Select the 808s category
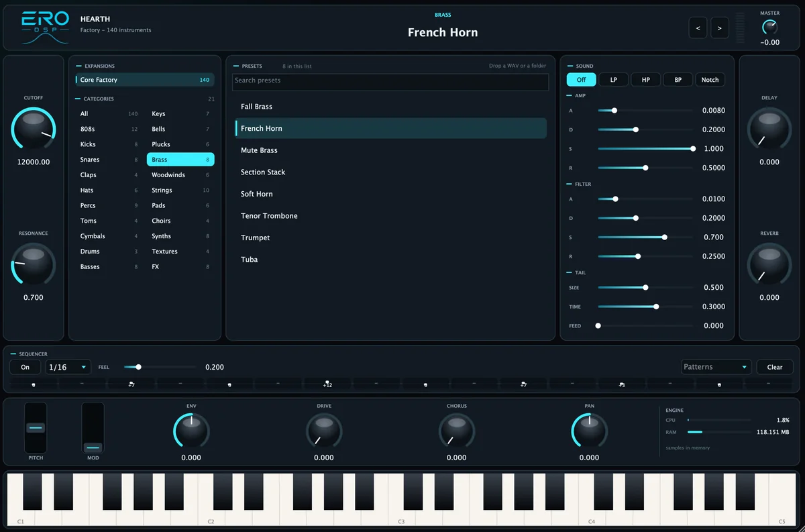The height and width of the screenshot is (532, 805). pyautogui.click(x=109, y=129)
